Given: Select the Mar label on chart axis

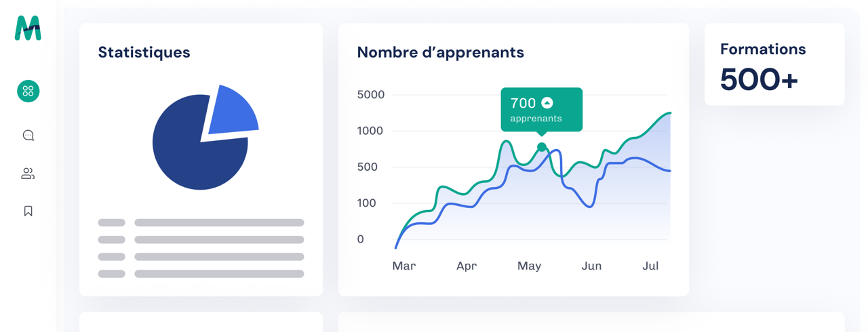Looking at the screenshot, I should point(403,266).
